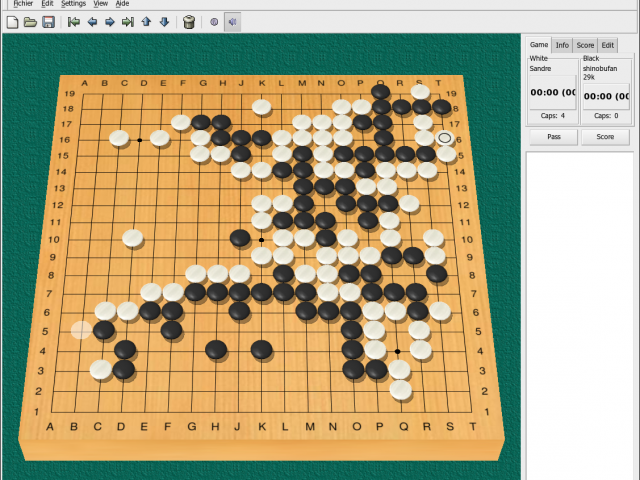
Task: Open the Aide menu
Action: (x=122, y=4)
